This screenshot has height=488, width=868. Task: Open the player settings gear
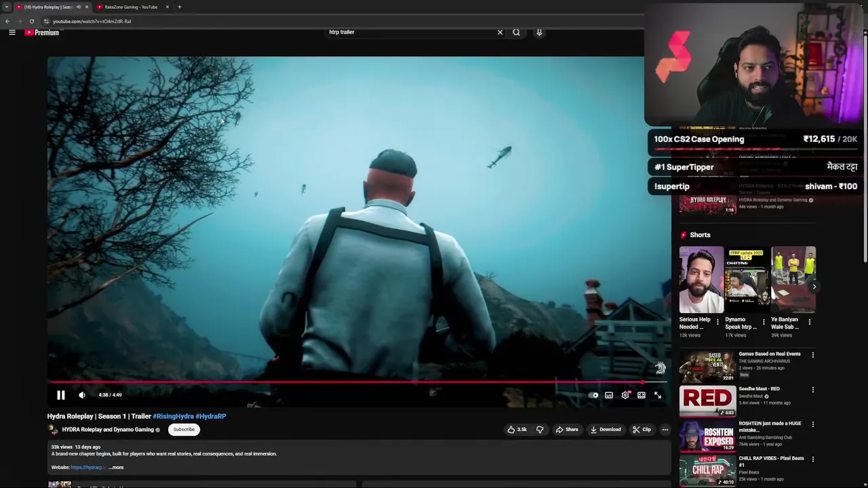[625, 395]
